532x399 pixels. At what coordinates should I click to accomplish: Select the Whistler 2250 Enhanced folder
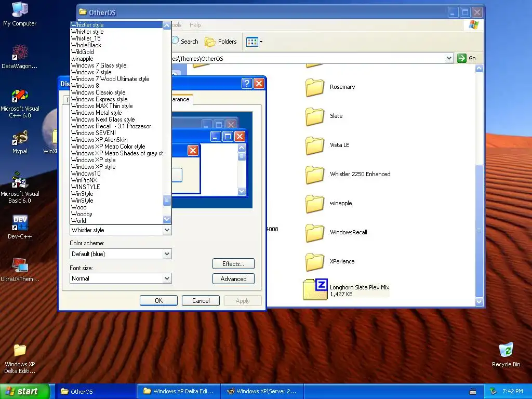coord(348,175)
